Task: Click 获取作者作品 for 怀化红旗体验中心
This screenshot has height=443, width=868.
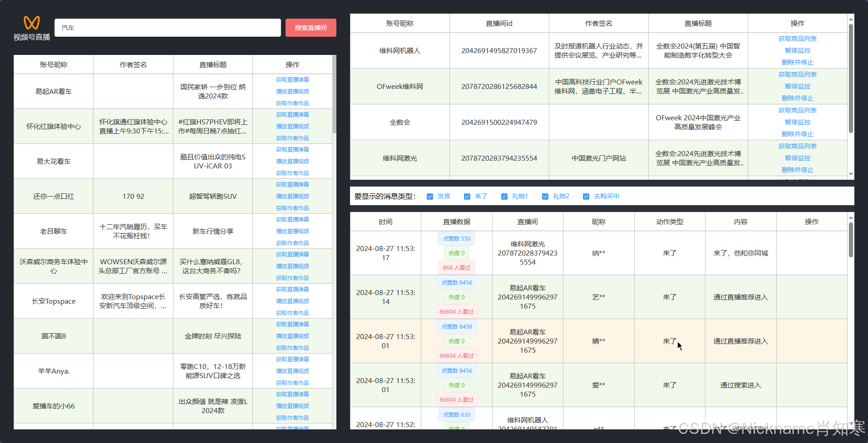Action: point(292,138)
